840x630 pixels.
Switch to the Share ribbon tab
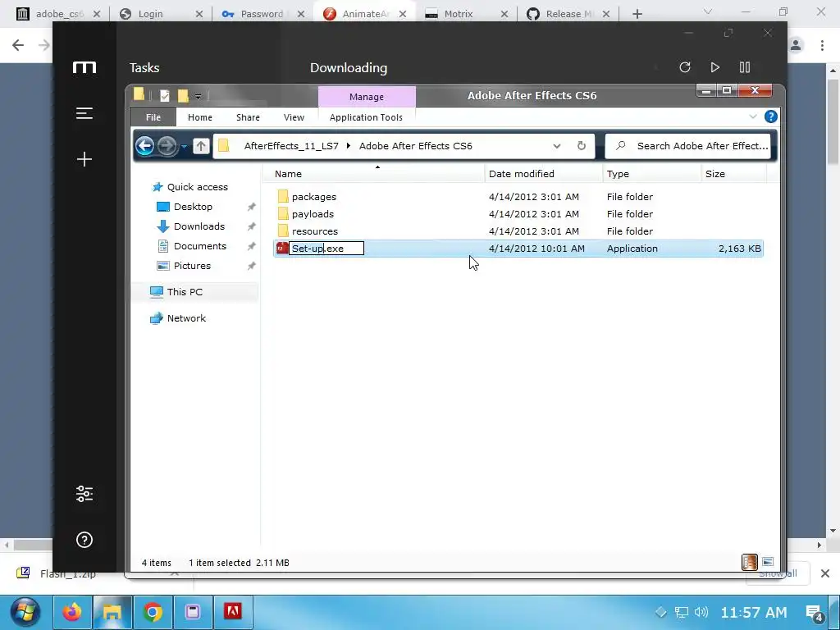tap(248, 117)
